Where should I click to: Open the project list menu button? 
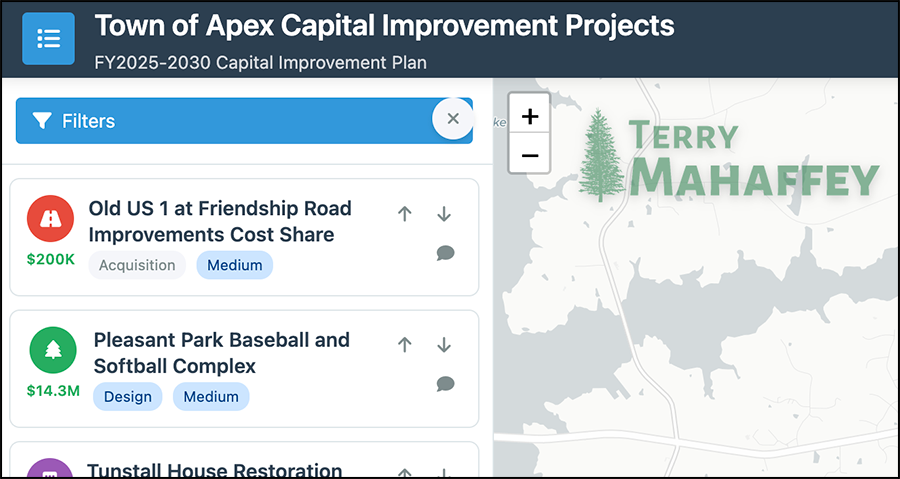(48, 39)
